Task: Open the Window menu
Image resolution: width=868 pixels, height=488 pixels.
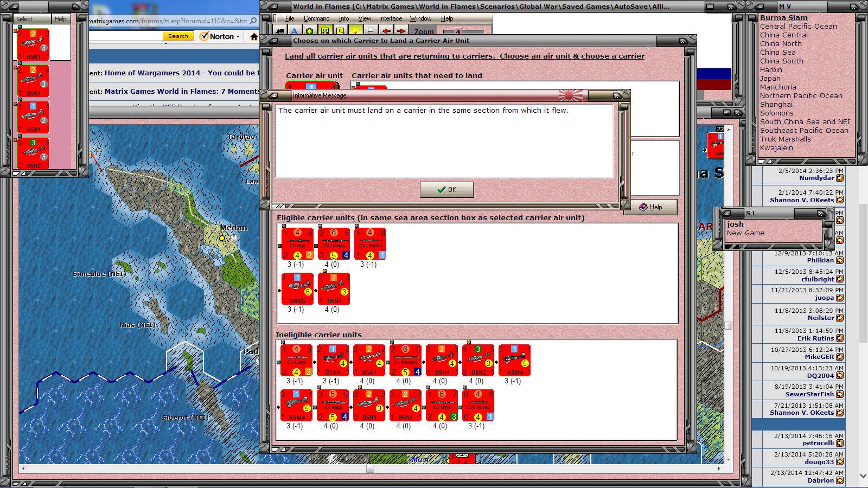Action: pos(421,18)
